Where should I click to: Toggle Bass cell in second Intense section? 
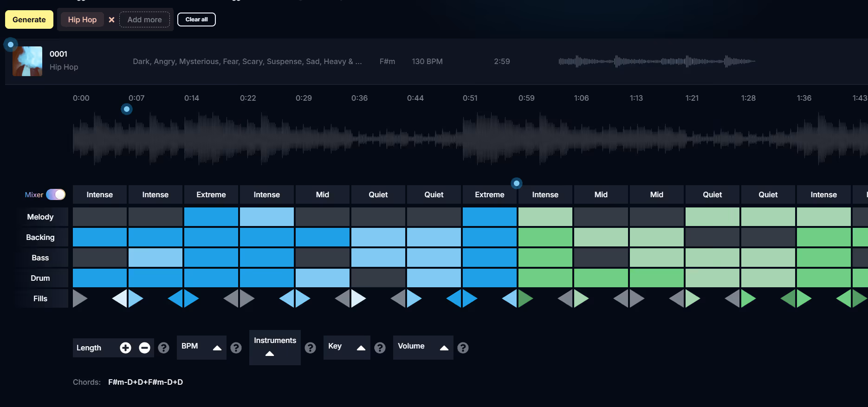pyautogui.click(x=155, y=258)
